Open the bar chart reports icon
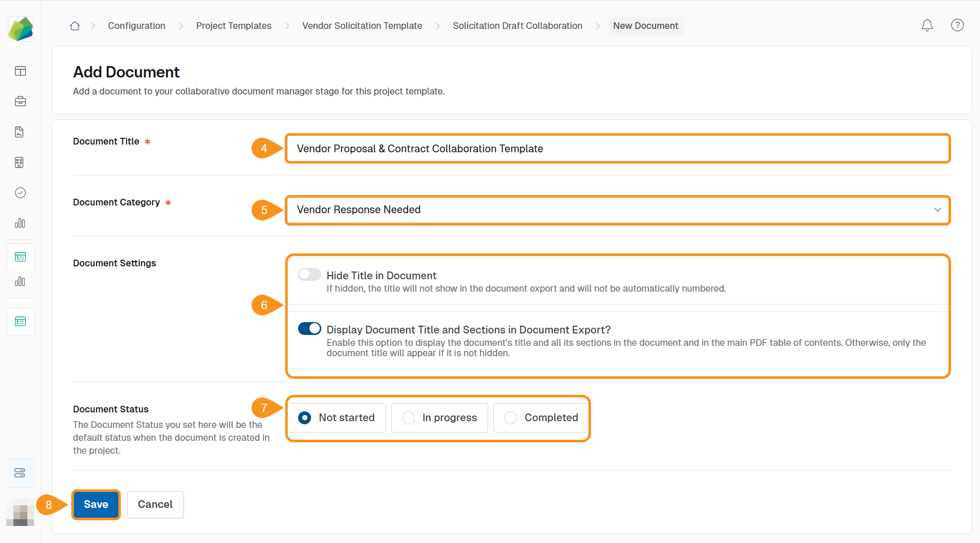Image resolution: width=980 pixels, height=543 pixels. [x=20, y=223]
